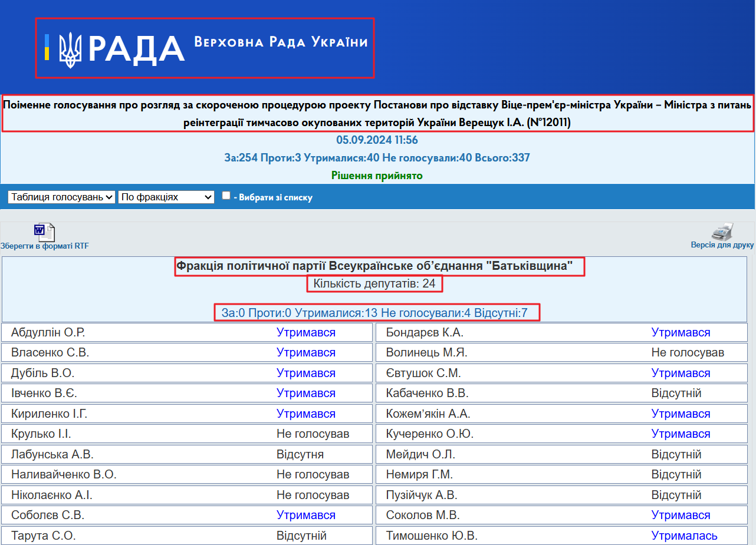Click deputy name 'Мейдич О.Л.'
The height and width of the screenshot is (545, 756).
click(x=420, y=455)
